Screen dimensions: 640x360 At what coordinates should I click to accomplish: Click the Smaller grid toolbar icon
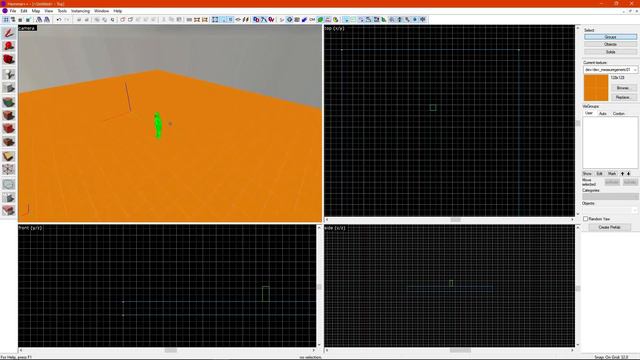(20, 20)
